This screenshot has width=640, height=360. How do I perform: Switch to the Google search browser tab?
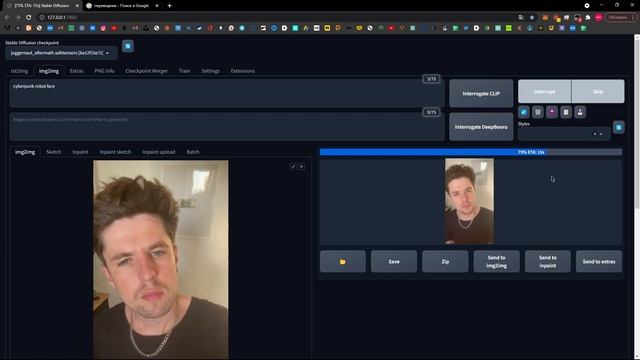click(121, 6)
